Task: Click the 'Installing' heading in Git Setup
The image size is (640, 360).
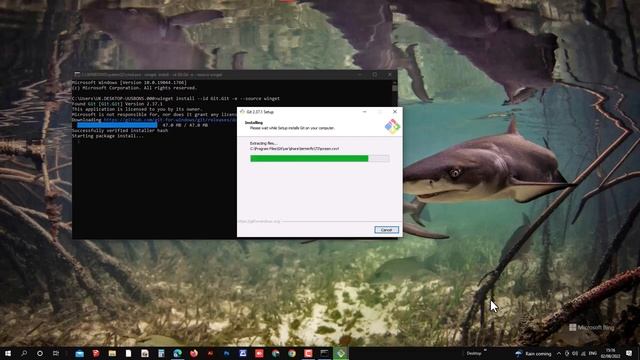Action: [x=253, y=122]
